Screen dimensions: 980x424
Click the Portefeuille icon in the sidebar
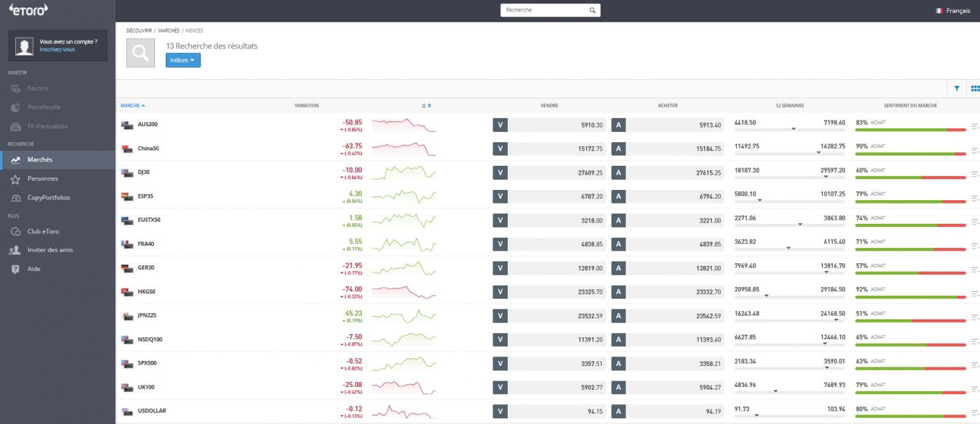point(16,107)
